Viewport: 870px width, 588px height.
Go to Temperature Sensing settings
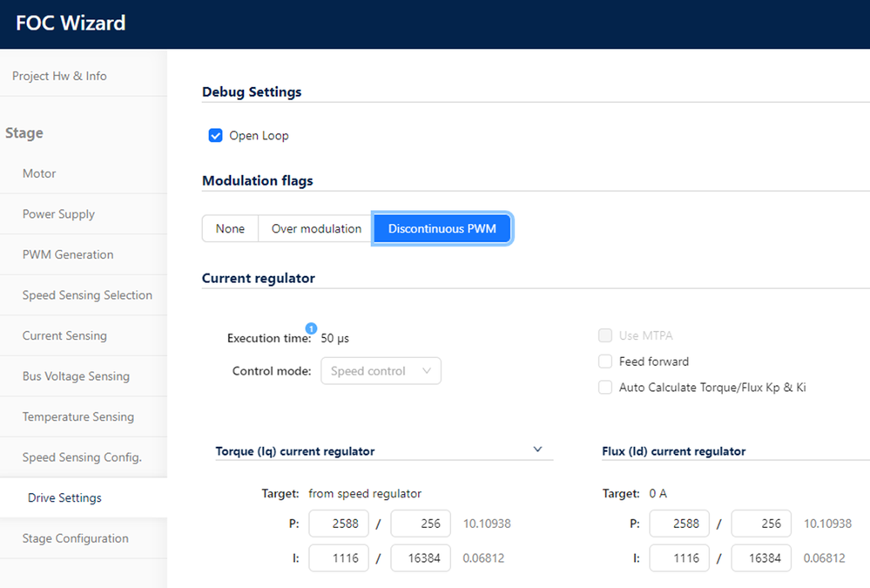click(78, 416)
